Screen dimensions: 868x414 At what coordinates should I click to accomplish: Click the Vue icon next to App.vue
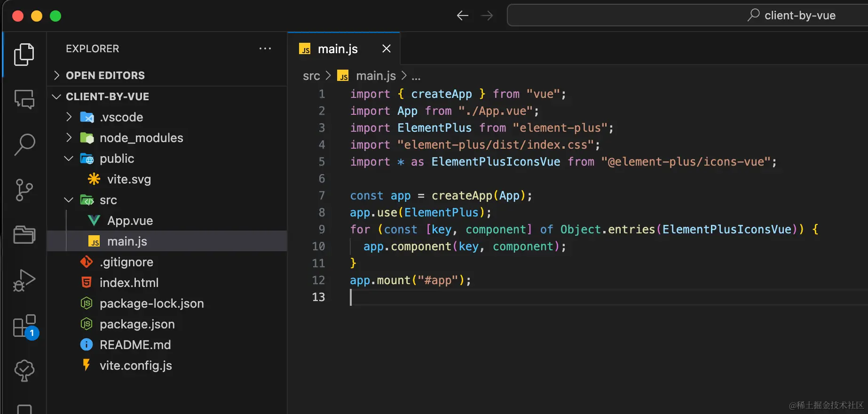pos(94,221)
